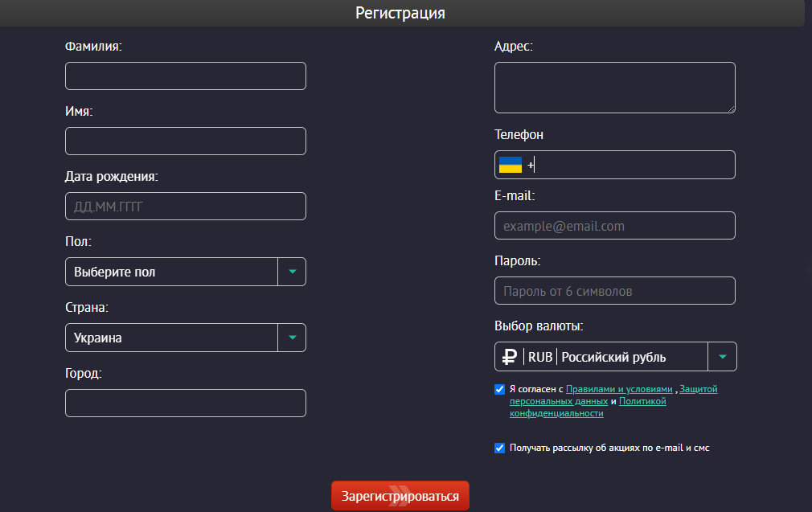This screenshot has width=812, height=512.
Task: Click the example@email.com e-mail field
Action: [615, 226]
